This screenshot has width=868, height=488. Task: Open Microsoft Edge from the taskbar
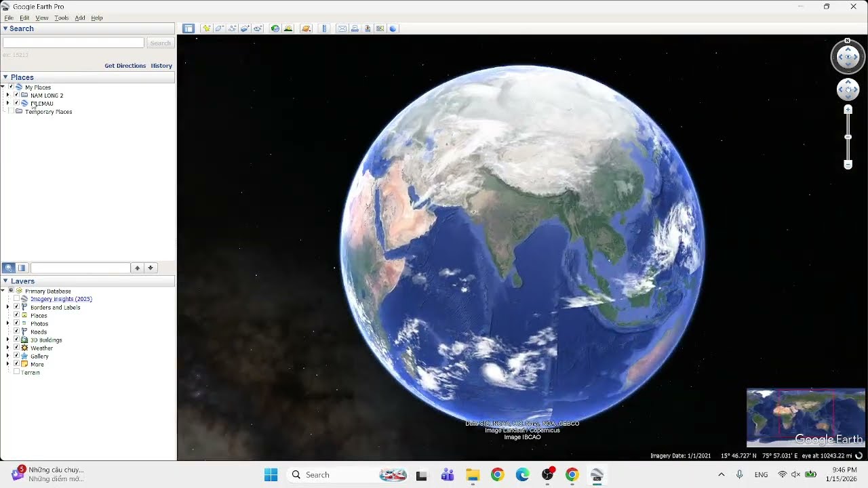pos(522,474)
